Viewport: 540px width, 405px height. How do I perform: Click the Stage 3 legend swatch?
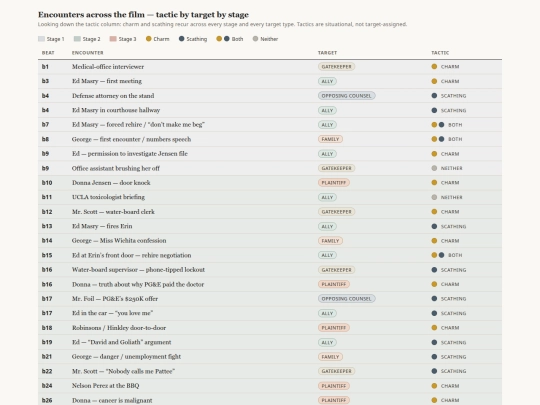tap(113, 39)
